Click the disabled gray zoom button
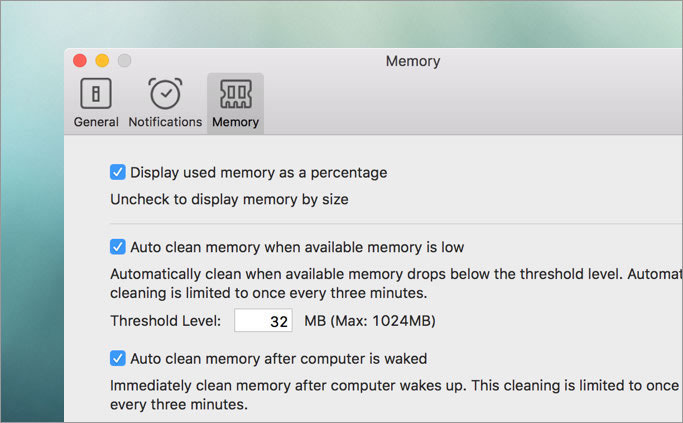Image resolution: width=683 pixels, height=423 pixels. point(125,60)
